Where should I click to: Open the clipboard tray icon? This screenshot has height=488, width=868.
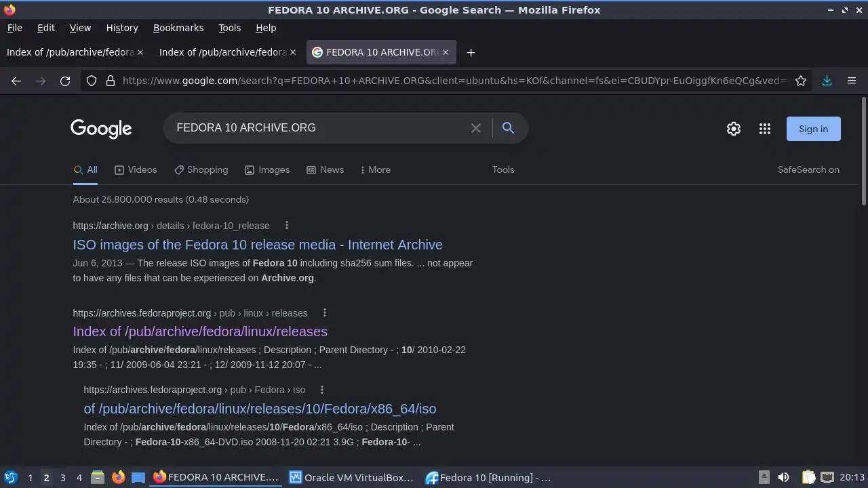click(808, 477)
